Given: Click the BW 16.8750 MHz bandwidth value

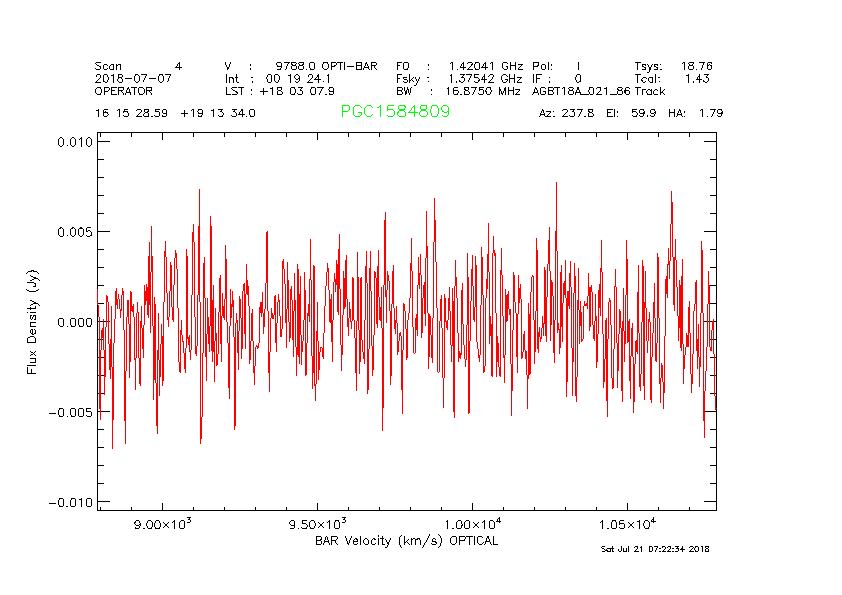Looking at the screenshot, I should coord(483,90).
